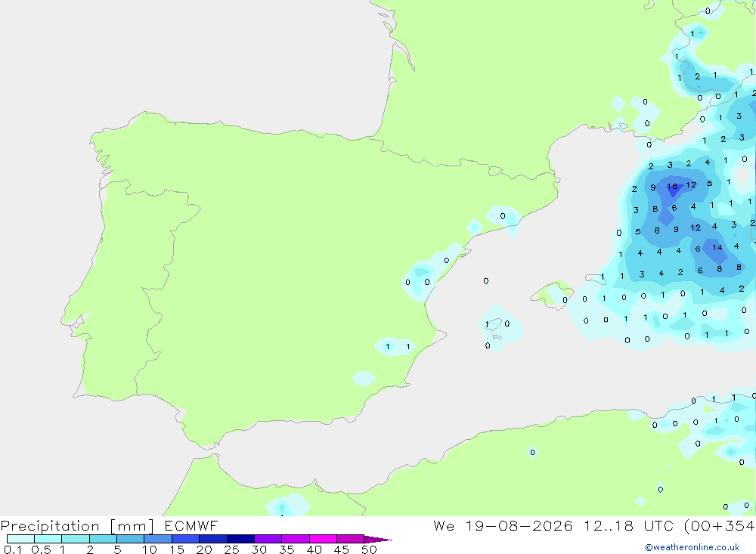The image size is (756, 554).
Task: Click the '0.1' legend scale label
Action: point(13,549)
